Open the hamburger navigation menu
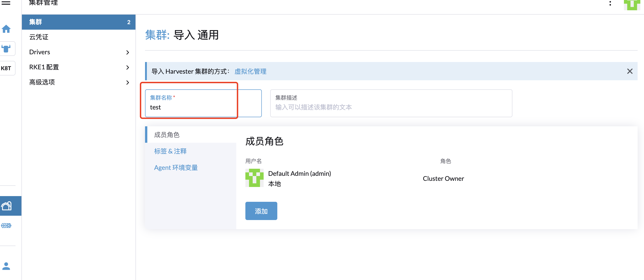The width and height of the screenshot is (644, 280). pyautogui.click(x=6, y=3)
